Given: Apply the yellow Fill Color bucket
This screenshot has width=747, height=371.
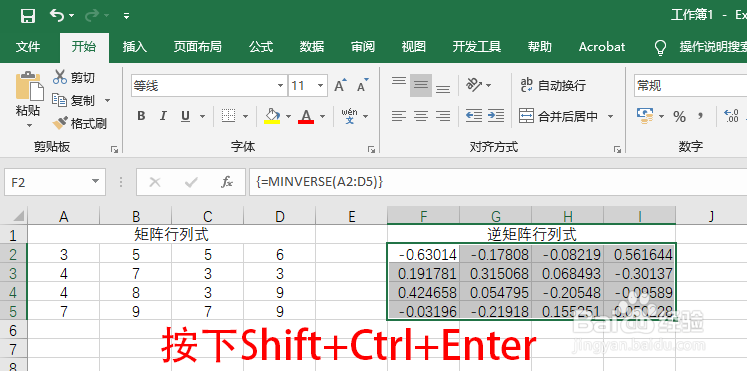Looking at the screenshot, I should point(272,116).
